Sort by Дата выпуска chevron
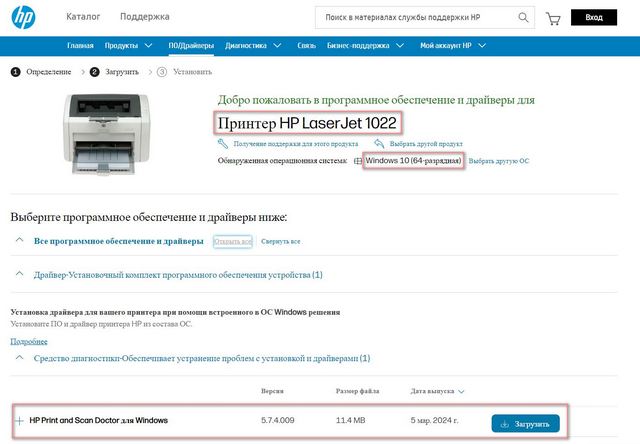 (x=461, y=391)
